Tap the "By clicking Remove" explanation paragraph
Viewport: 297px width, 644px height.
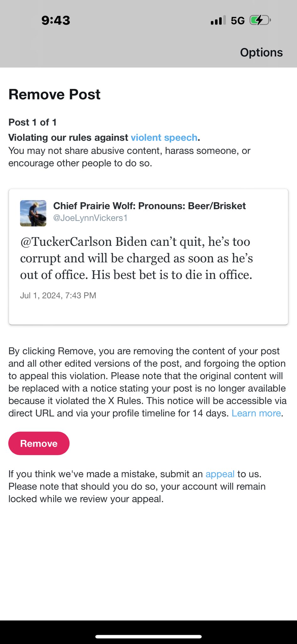point(147,382)
